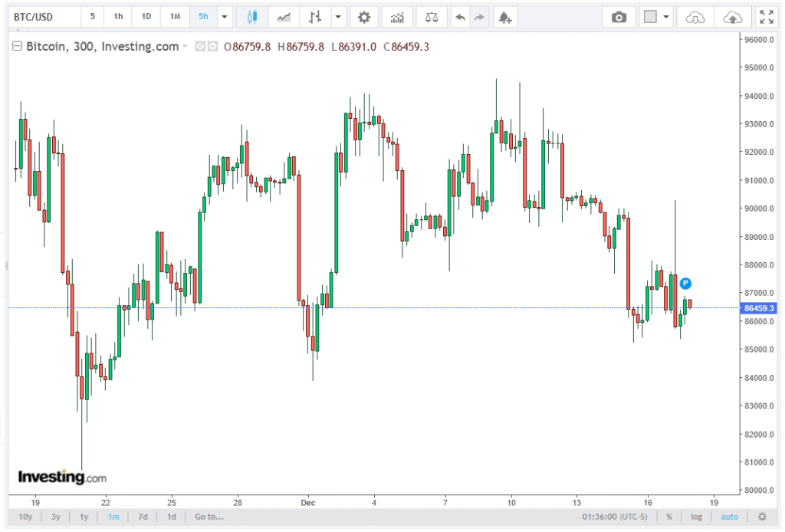Collapse the Bitcoin legend with minus box
This screenshot has width=785, height=532.
[17, 48]
